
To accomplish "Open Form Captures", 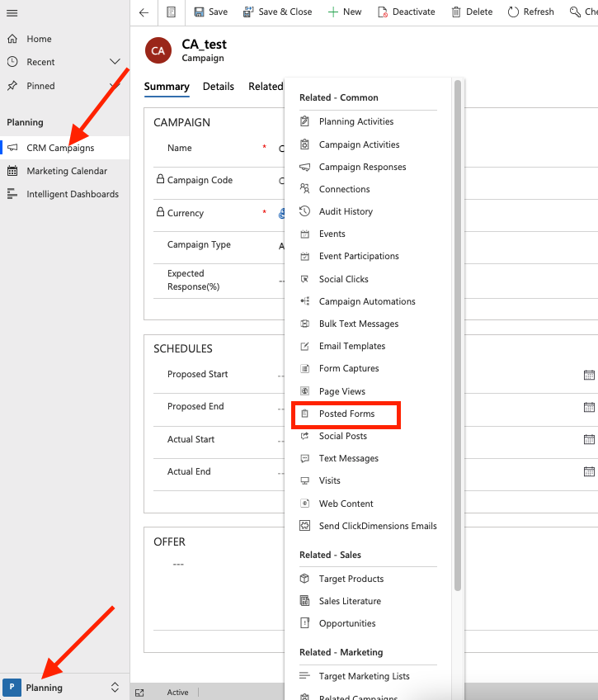I will [x=349, y=368].
